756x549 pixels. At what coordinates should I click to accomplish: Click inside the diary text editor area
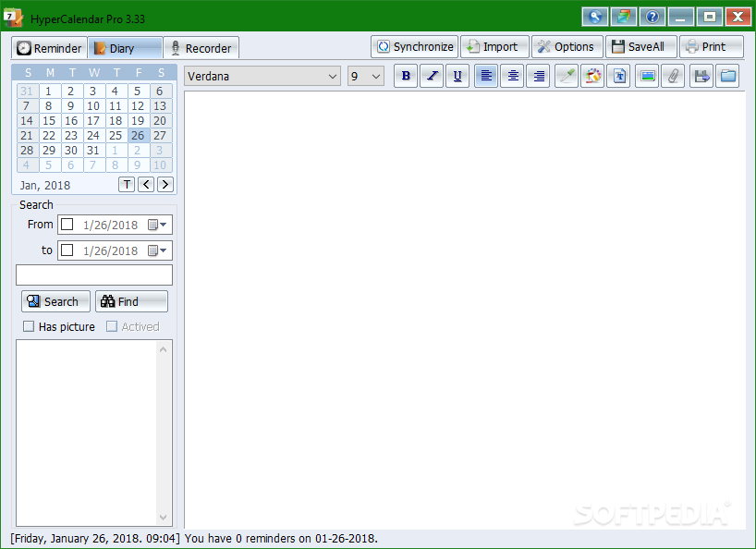tap(465, 310)
